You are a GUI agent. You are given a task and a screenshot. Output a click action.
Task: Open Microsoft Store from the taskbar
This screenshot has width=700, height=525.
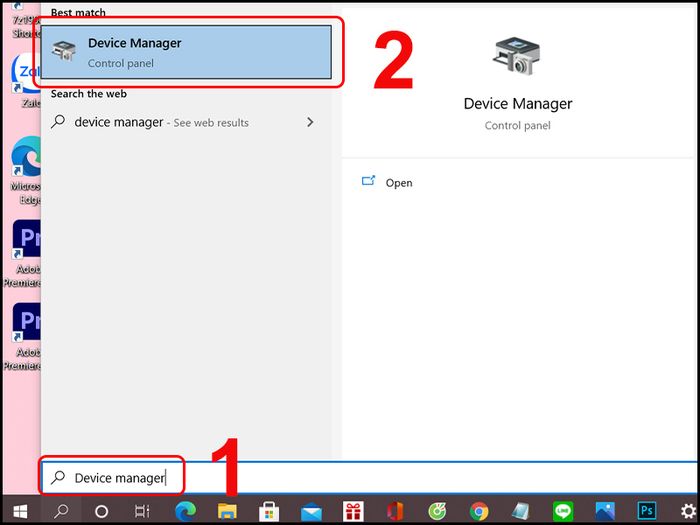tap(269, 511)
